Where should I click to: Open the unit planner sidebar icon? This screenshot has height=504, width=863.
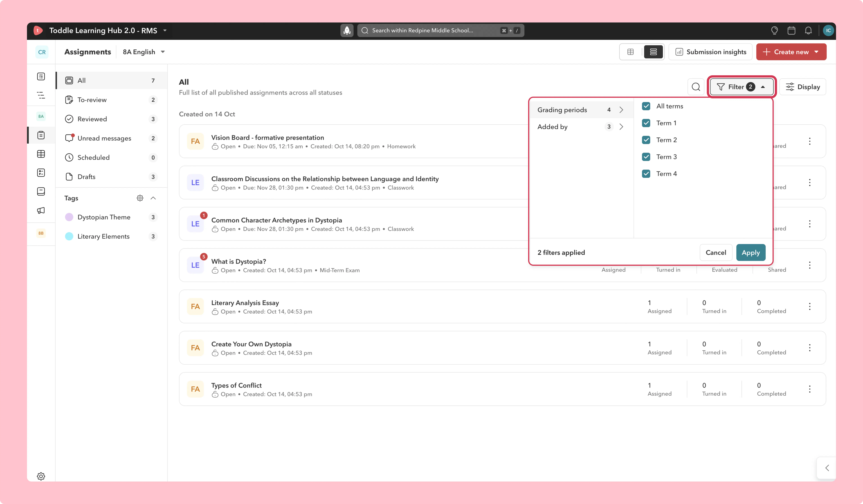tap(41, 95)
